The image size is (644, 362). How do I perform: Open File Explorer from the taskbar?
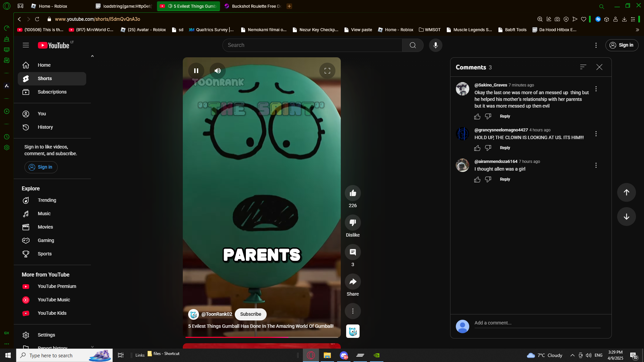click(x=327, y=355)
